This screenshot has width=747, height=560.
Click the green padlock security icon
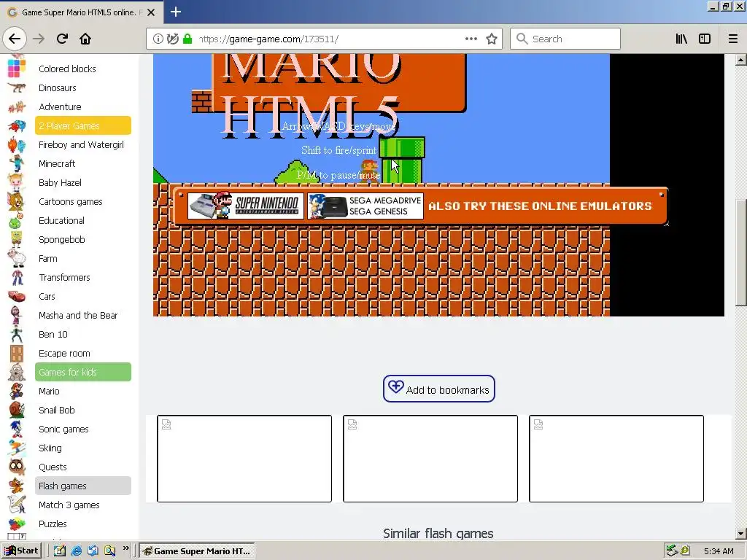(x=187, y=39)
